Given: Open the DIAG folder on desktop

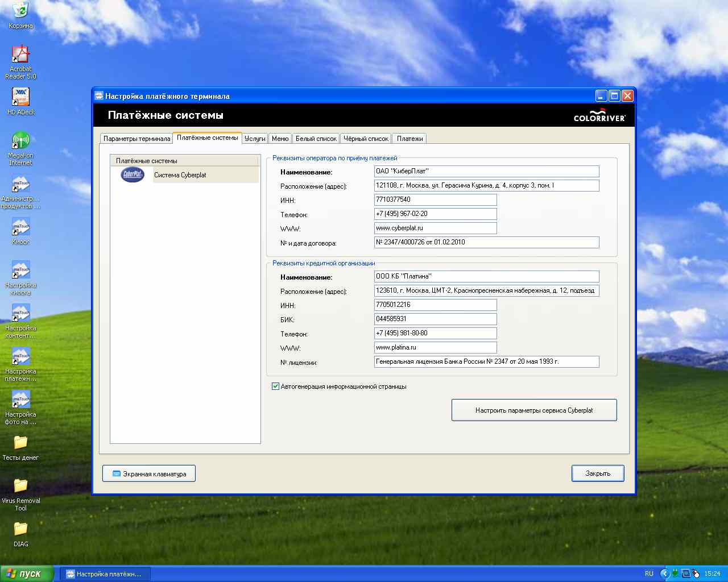Looking at the screenshot, I should tap(20, 529).
